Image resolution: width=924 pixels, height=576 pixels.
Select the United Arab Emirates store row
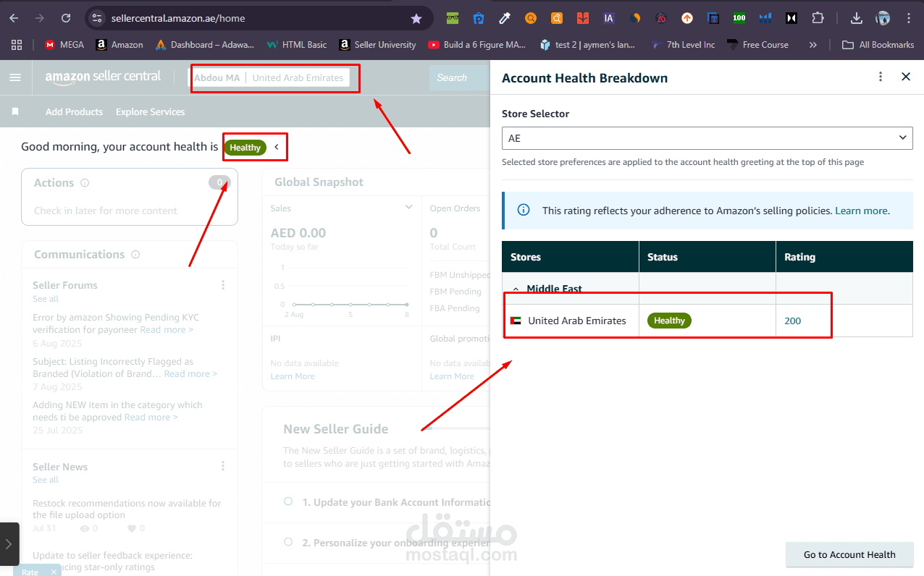pyautogui.click(x=707, y=321)
